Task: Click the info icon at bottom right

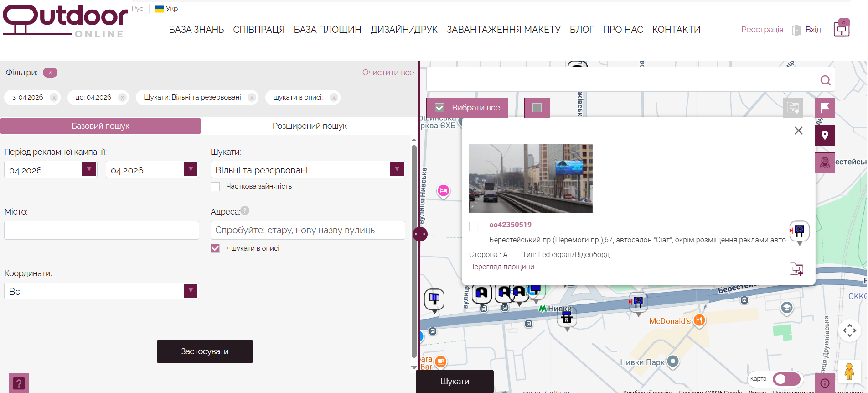Action: [x=825, y=383]
